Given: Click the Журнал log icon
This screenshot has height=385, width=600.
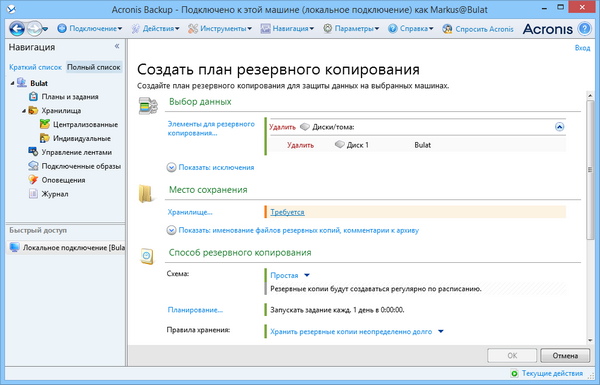Looking at the screenshot, I should (33, 194).
